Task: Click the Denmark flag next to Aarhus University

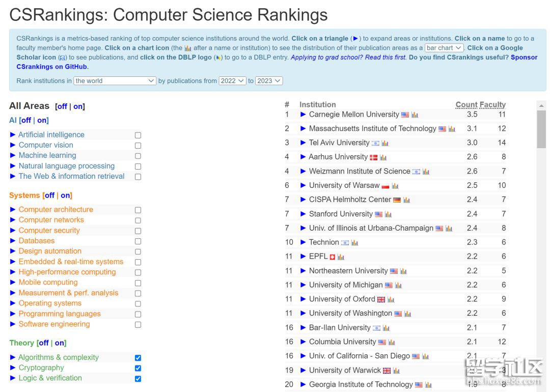Action: click(x=374, y=157)
